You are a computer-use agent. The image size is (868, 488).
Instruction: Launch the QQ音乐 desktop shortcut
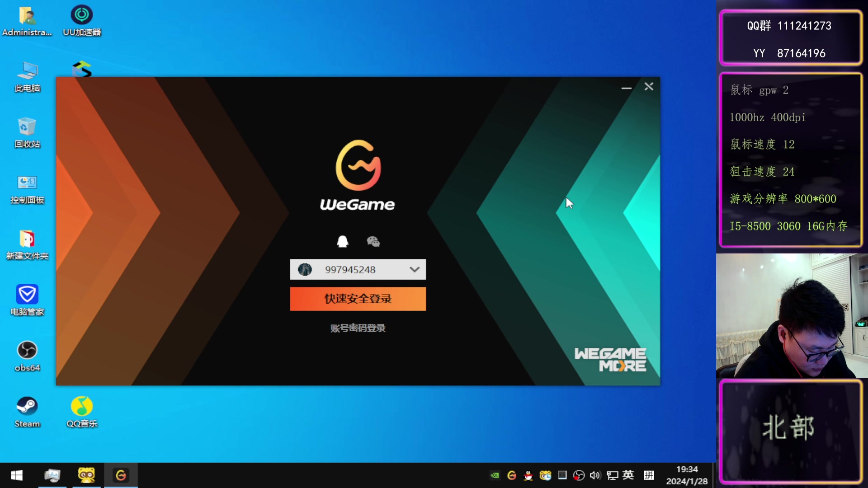82,412
